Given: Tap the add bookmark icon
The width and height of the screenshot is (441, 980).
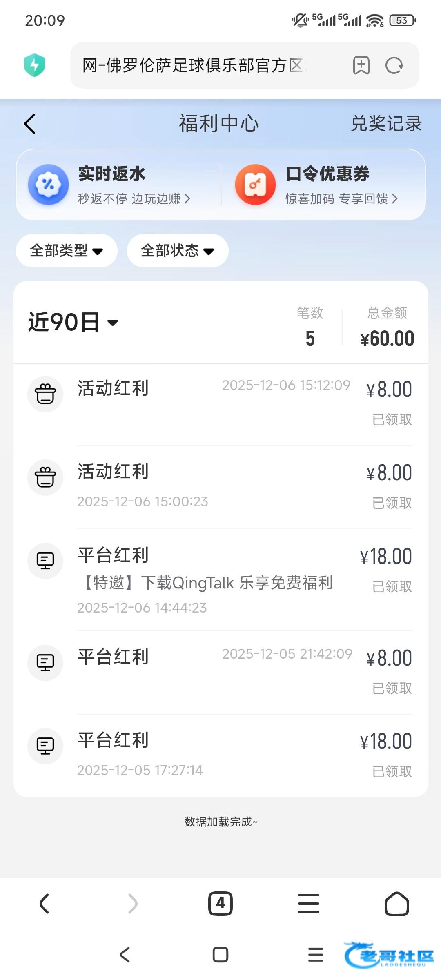Looking at the screenshot, I should (x=361, y=65).
